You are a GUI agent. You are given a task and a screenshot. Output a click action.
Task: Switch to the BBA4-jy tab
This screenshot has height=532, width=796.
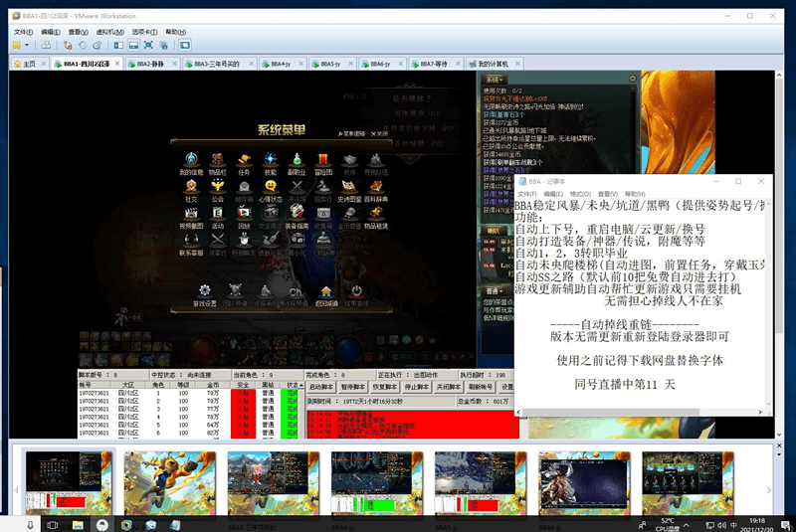tap(281, 64)
